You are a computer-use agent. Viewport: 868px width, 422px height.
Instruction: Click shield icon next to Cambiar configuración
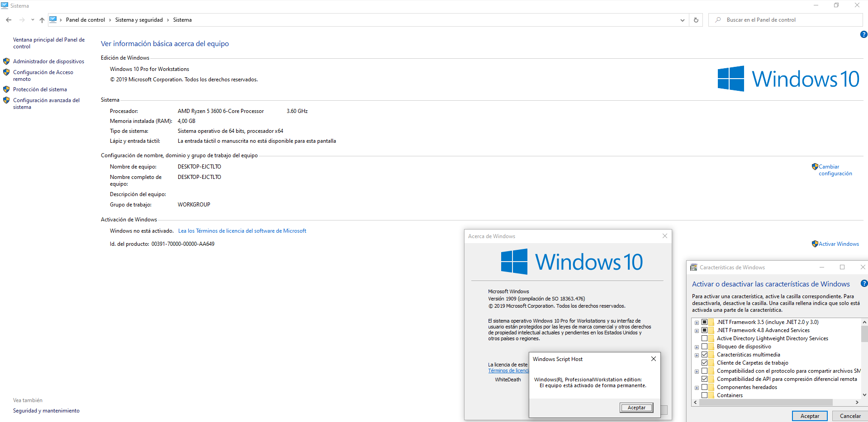click(815, 166)
